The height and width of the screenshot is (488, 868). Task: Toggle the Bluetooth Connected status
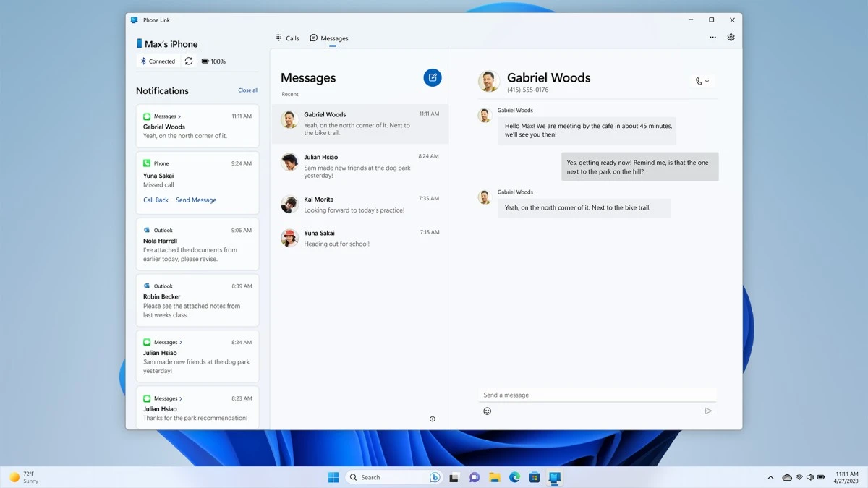tap(157, 61)
